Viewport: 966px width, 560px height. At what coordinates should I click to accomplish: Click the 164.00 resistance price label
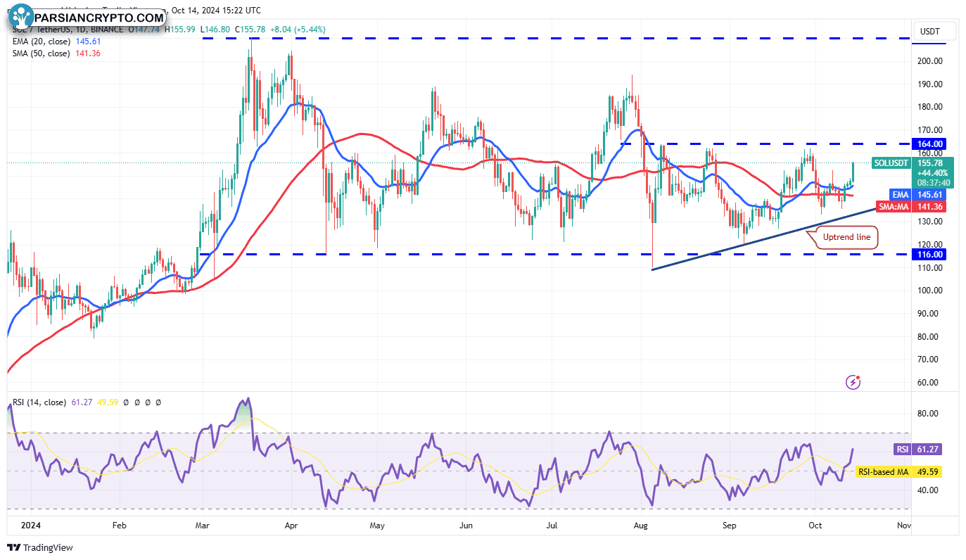click(x=929, y=144)
